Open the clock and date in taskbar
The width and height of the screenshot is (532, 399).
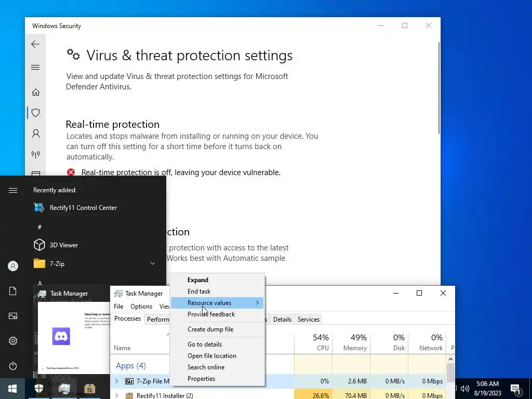487,389
